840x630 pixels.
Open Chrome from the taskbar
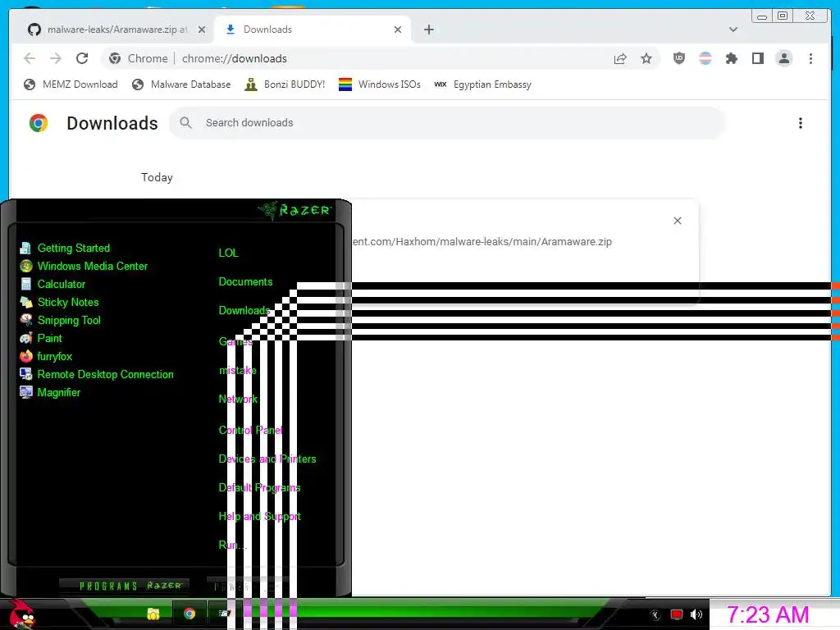tap(189, 614)
